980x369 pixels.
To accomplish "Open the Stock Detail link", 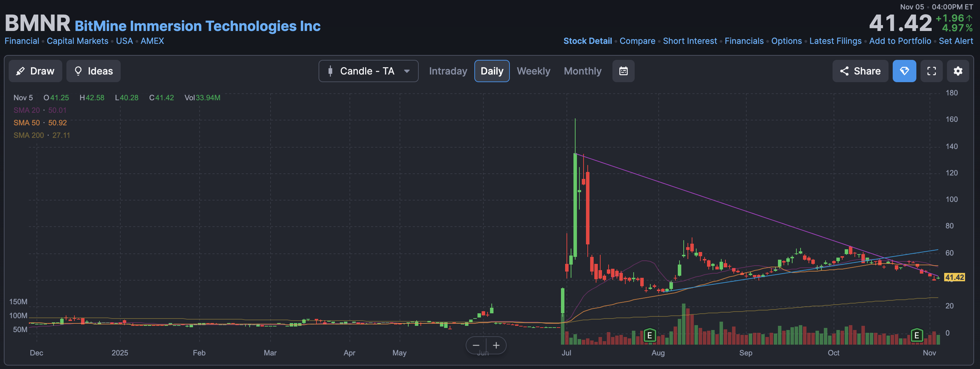I will [x=587, y=41].
